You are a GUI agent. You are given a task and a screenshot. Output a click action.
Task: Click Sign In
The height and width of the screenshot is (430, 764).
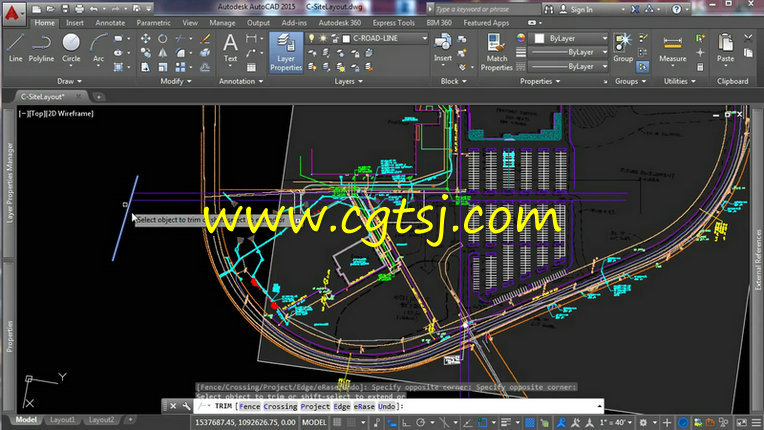[582, 9]
